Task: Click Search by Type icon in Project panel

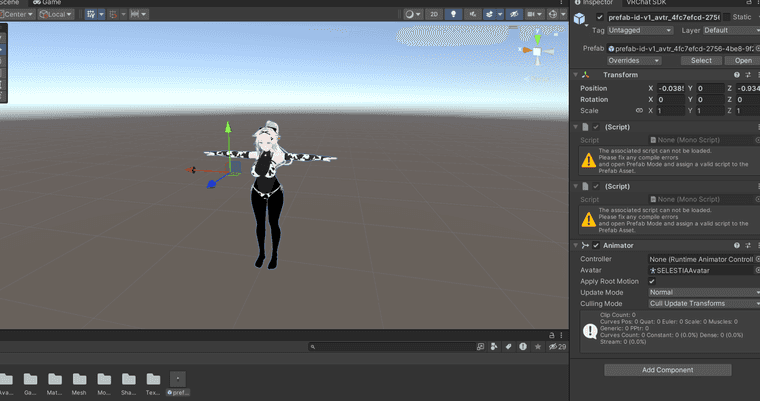Action: click(494, 347)
